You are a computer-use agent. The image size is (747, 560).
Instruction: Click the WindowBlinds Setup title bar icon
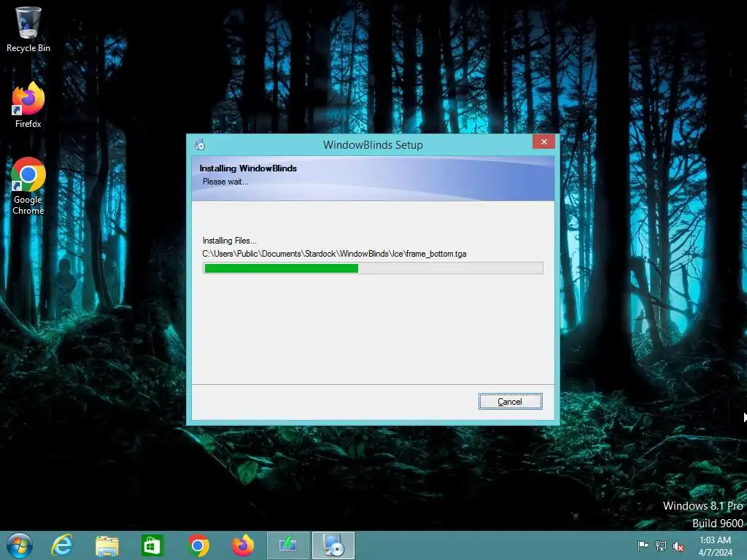199,144
